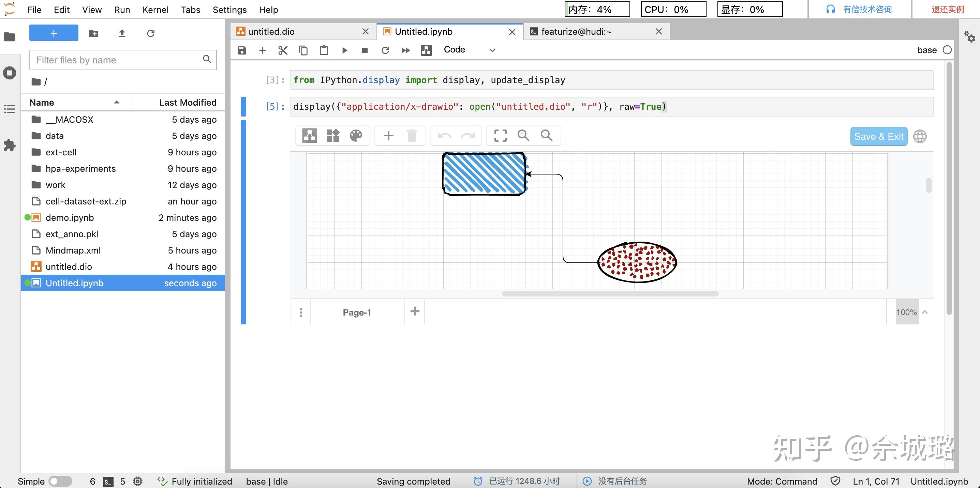Upload files using the upload icon
Screen dimensions: 980x488
pos(122,33)
